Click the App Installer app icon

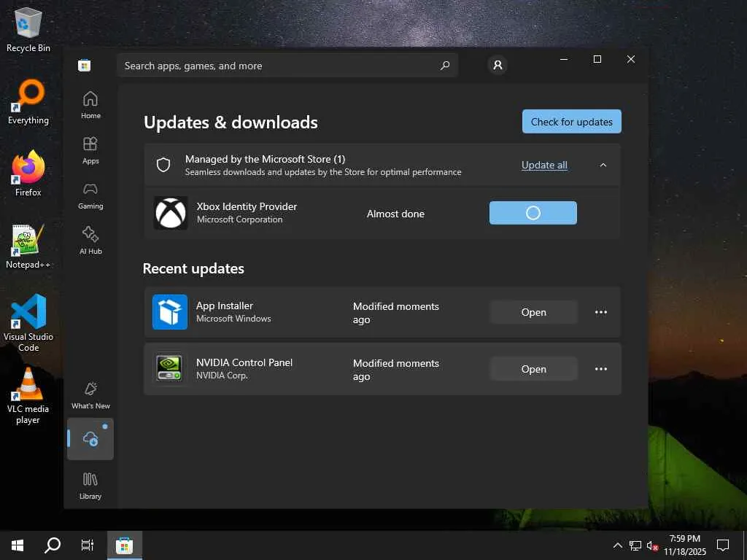[170, 312]
